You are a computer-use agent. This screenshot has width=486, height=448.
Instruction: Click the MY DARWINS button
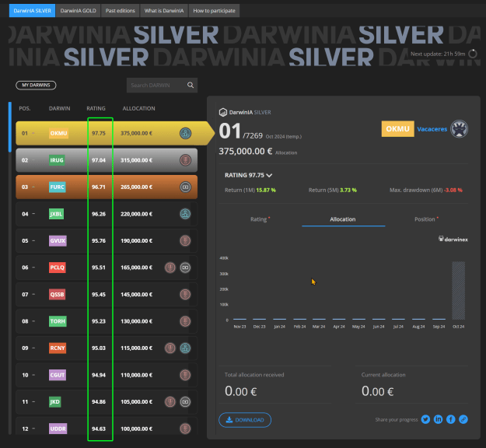(x=36, y=86)
